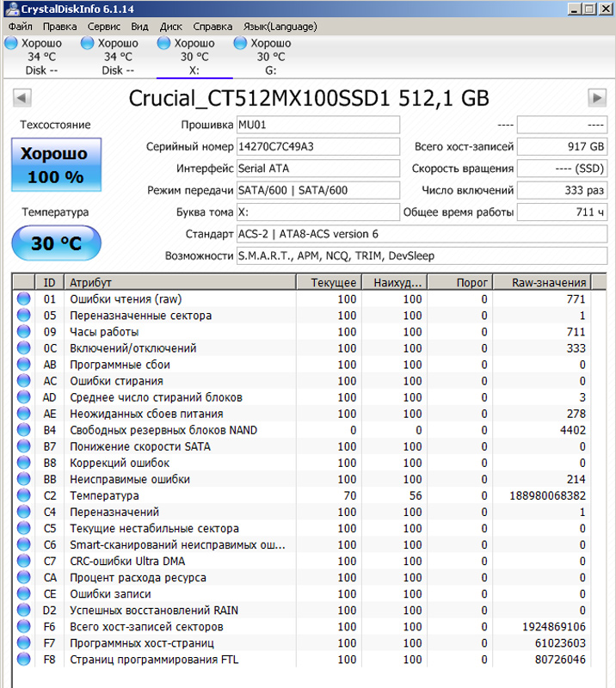The height and width of the screenshot is (688, 616).
Task: Click status icon for Неисправимые ошибки
Action: [24, 479]
